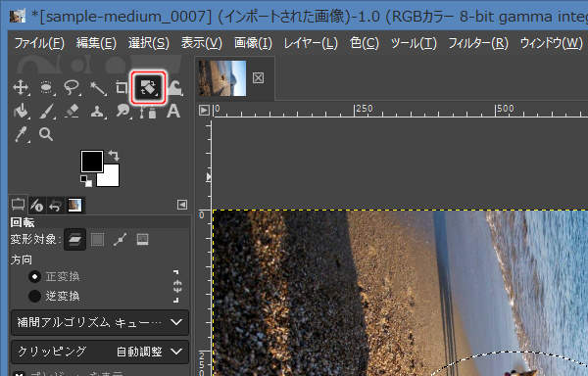Switch to the Device Status tab
588x376 pixels.
(x=37, y=206)
